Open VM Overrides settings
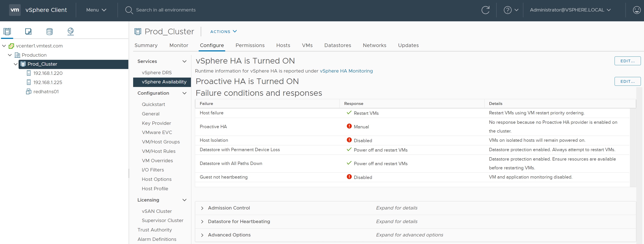This screenshot has height=244, width=644. coord(157,161)
